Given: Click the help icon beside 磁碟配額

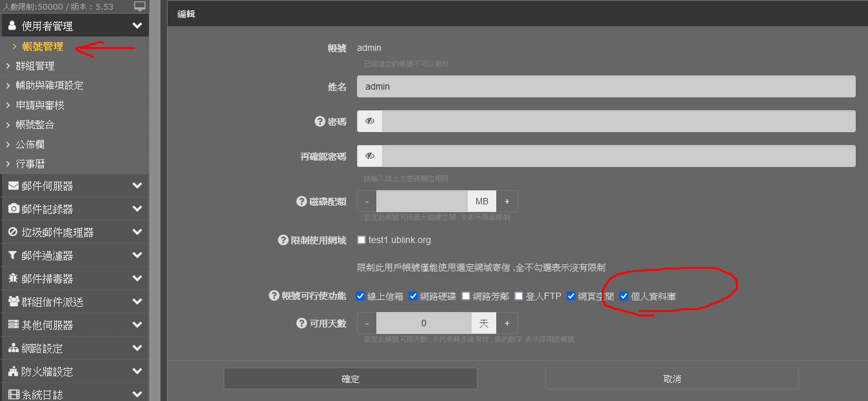Looking at the screenshot, I should click(x=301, y=201).
